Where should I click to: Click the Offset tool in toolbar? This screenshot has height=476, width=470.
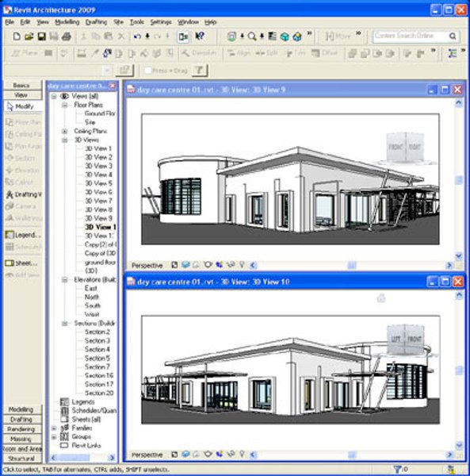324,53
